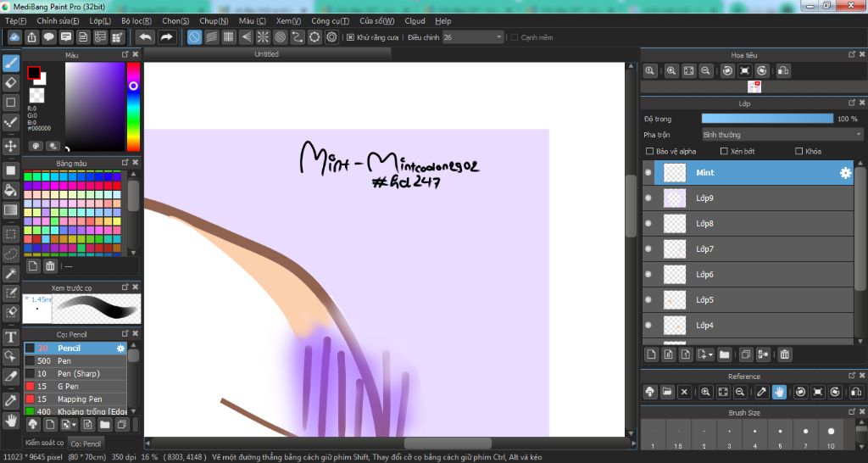Open the Lớp(L) menu

100,21
